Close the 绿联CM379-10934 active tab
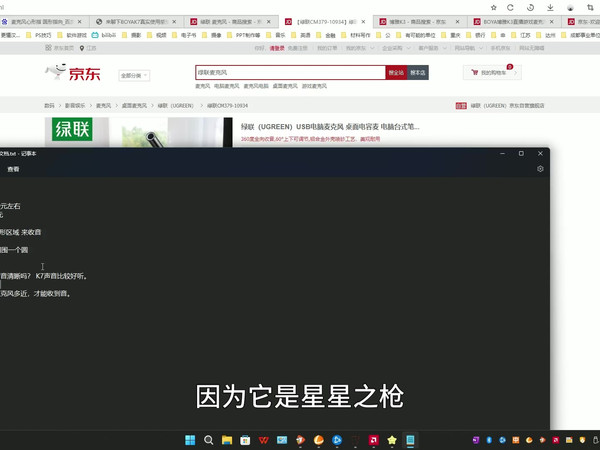The height and width of the screenshot is (450, 600). click(x=363, y=22)
